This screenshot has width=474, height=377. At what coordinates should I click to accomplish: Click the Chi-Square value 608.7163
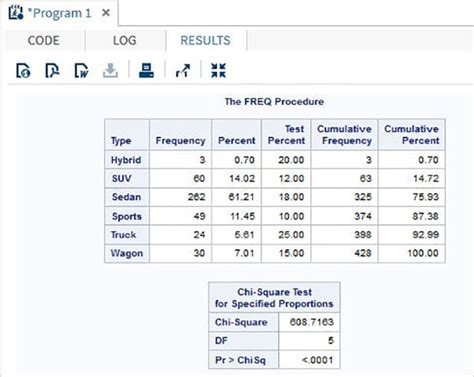point(309,322)
